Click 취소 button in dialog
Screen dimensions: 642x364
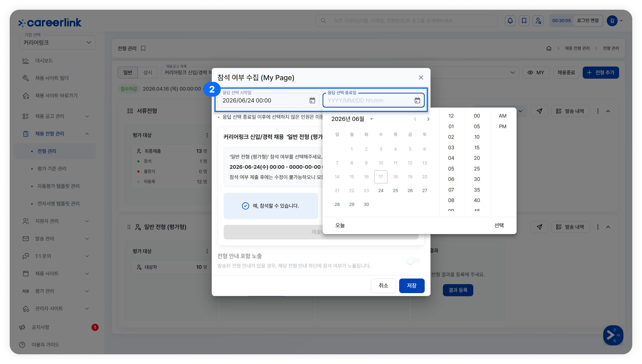pos(383,286)
